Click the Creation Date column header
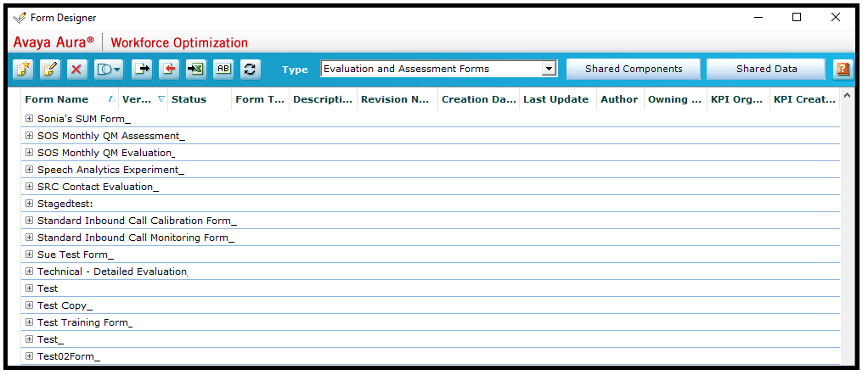This screenshot has width=868, height=375. (x=479, y=99)
